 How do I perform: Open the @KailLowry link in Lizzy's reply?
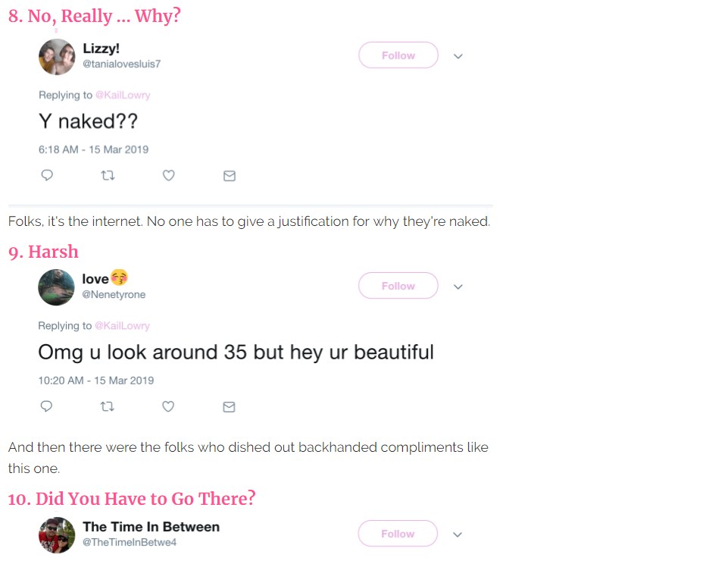click(x=123, y=96)
